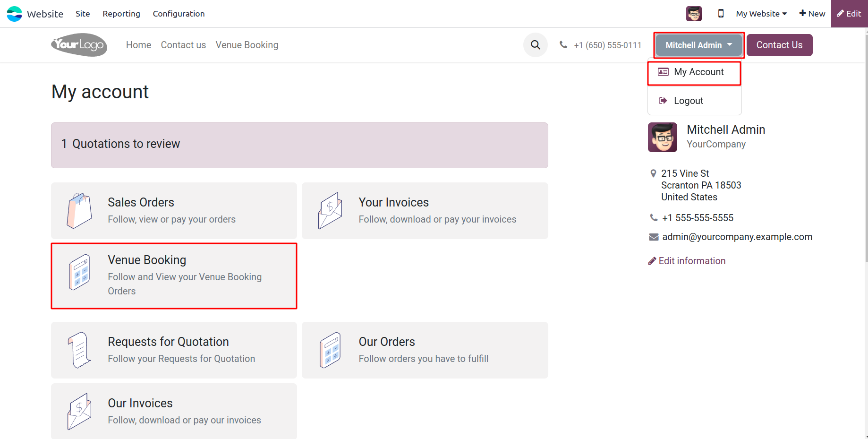868x439 pixels.
Task: Expand the Mitchell Admin user dropdown
Action: tap(698, 45)
